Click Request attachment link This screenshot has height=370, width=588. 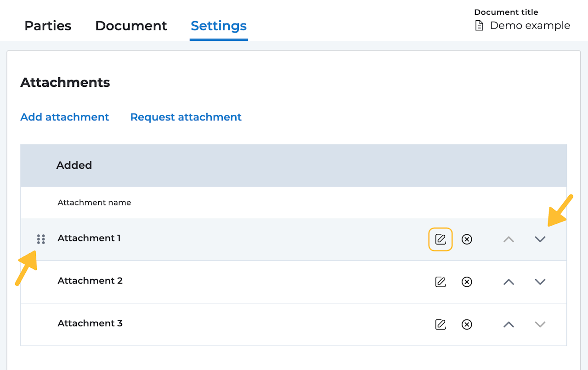[186, 117]
